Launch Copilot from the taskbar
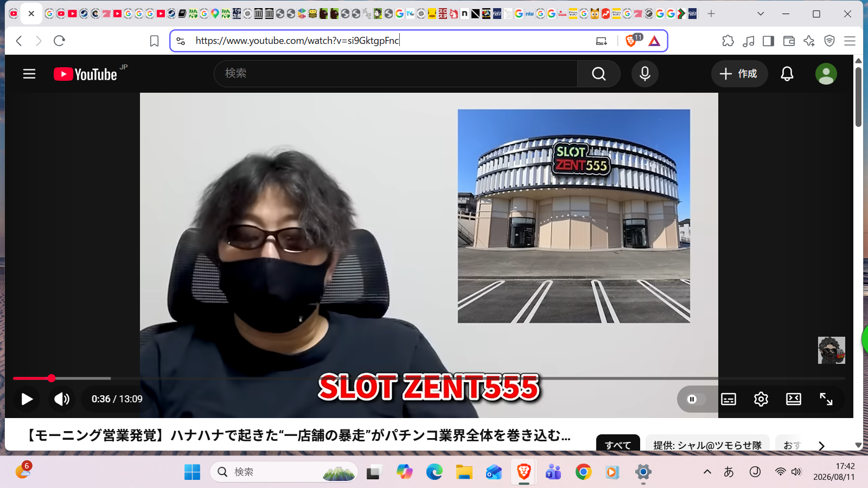Viewport: 868px width, 488px height. (x=404, y=472)
